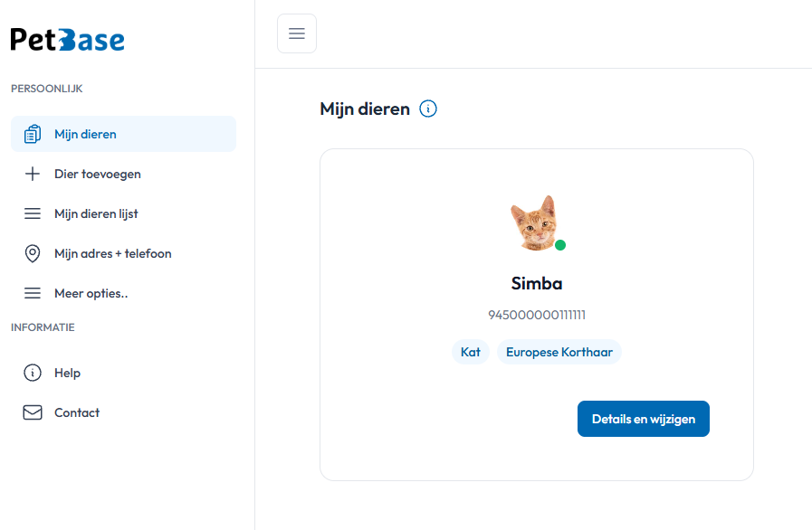This screenshot has width=812, height=530.
Task: Click the location pin icon in sidebar
Action: coord(33,253)
